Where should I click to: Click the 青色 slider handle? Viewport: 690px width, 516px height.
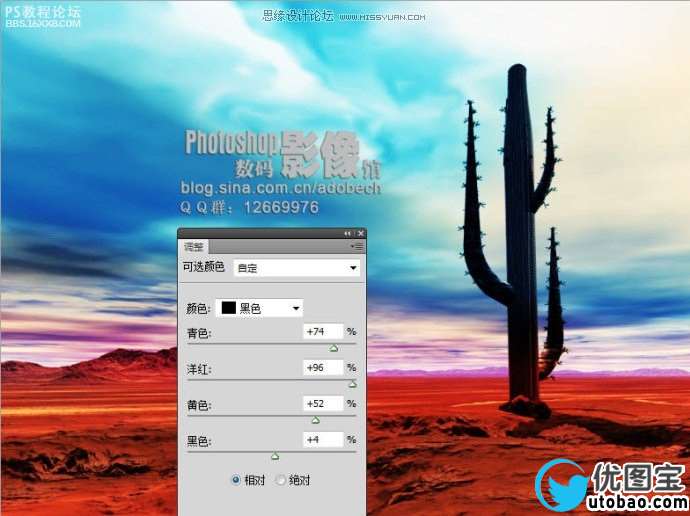[334, 348]
